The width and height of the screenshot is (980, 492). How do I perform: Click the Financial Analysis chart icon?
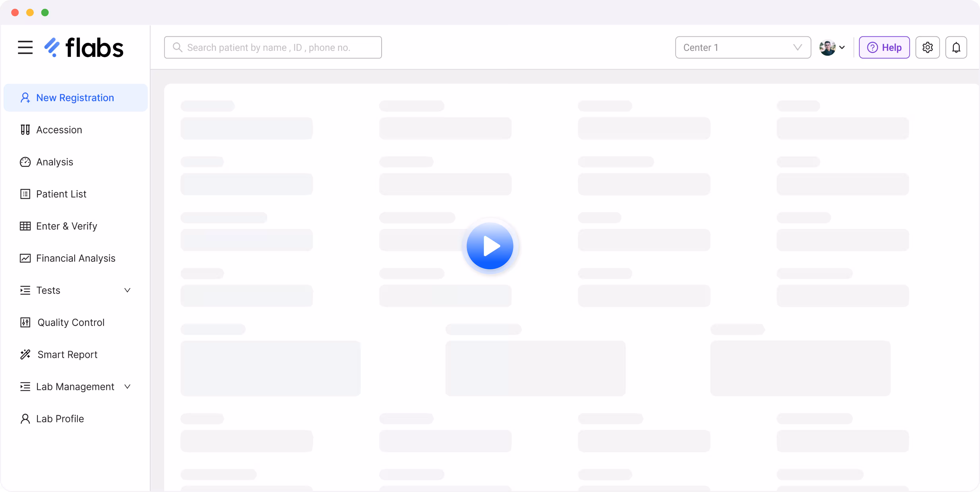[x=25, y=258]
